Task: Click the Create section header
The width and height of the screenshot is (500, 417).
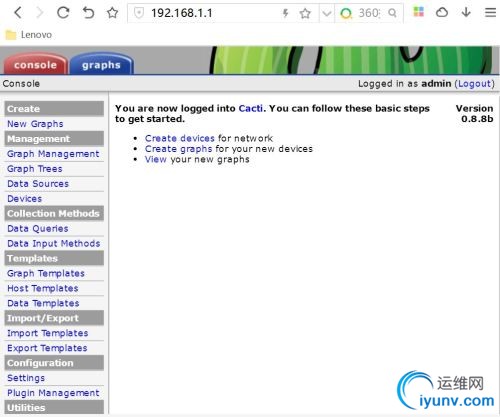Action: pos(54,109)
